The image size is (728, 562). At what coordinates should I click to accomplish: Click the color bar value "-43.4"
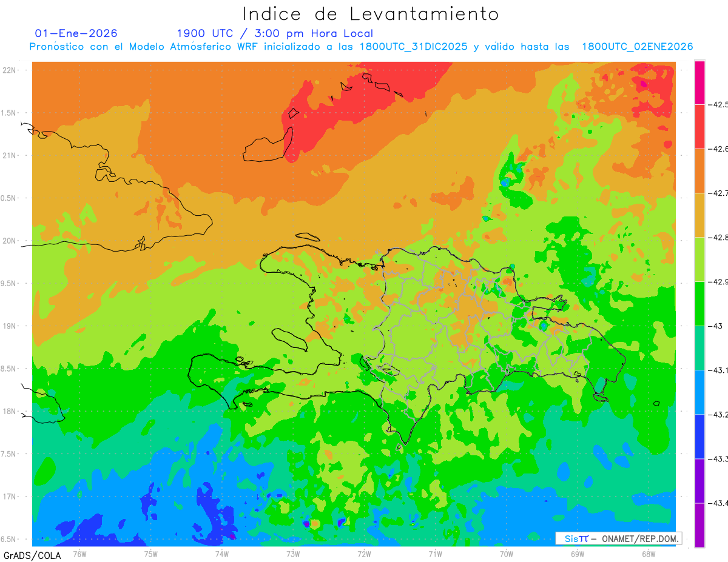[x=719, y=503]
